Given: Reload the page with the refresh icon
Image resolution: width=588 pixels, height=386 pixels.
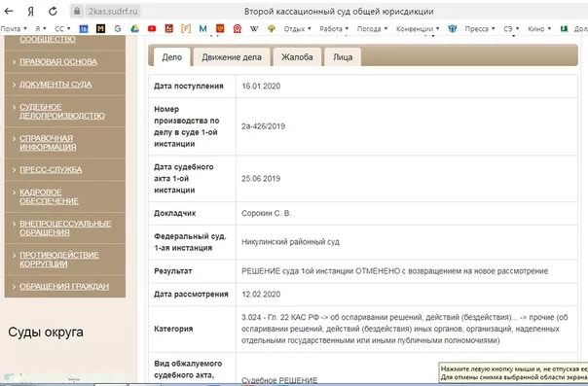Looking at the screenshot, I should 53,12.
